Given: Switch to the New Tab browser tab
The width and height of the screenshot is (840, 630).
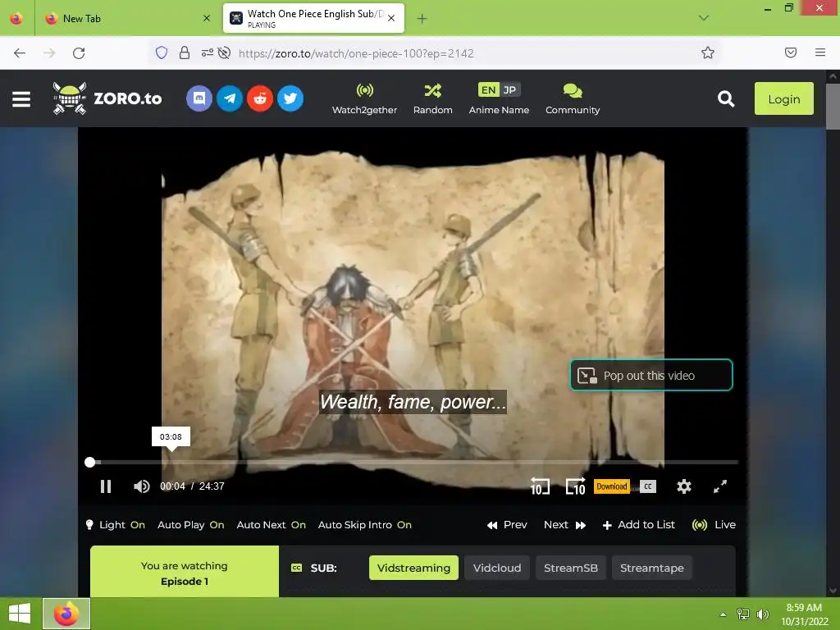Looking at the screenshot, I should tap(126, 19).
